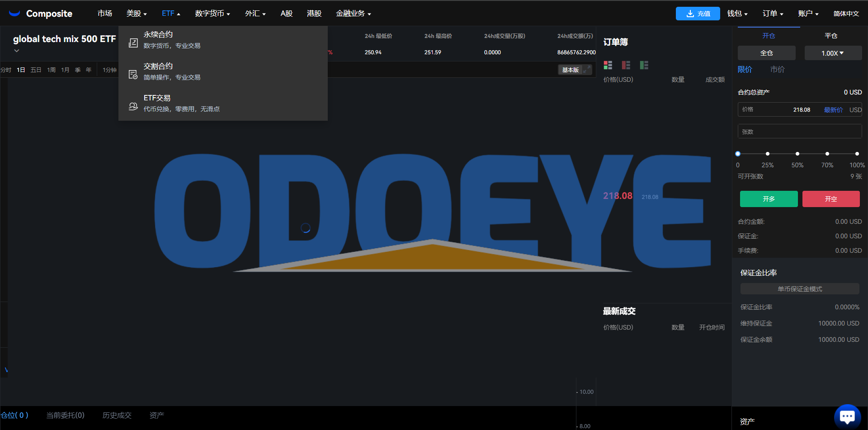Click the slider handle at 0

coord(738,154)
